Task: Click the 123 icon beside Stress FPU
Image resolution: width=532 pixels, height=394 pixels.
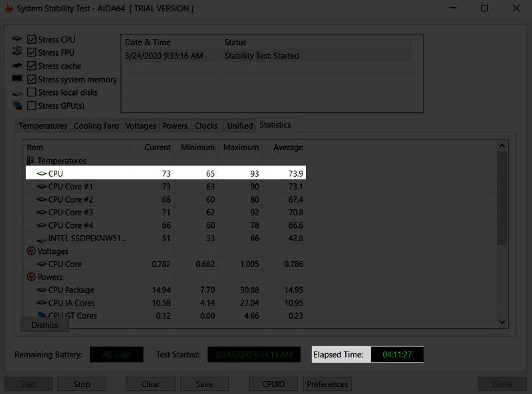Action: pos(17,51)
